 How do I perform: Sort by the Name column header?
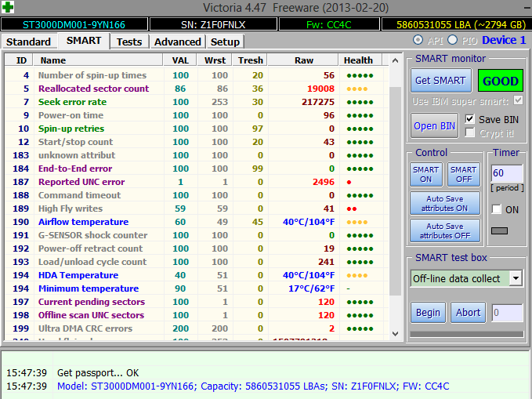(x=99, y=60)
